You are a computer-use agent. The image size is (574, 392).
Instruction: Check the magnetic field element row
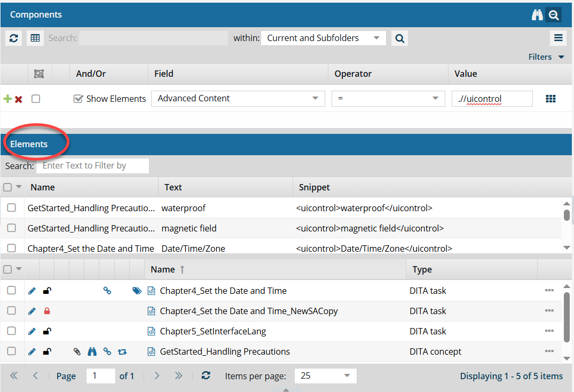point(11,228)
